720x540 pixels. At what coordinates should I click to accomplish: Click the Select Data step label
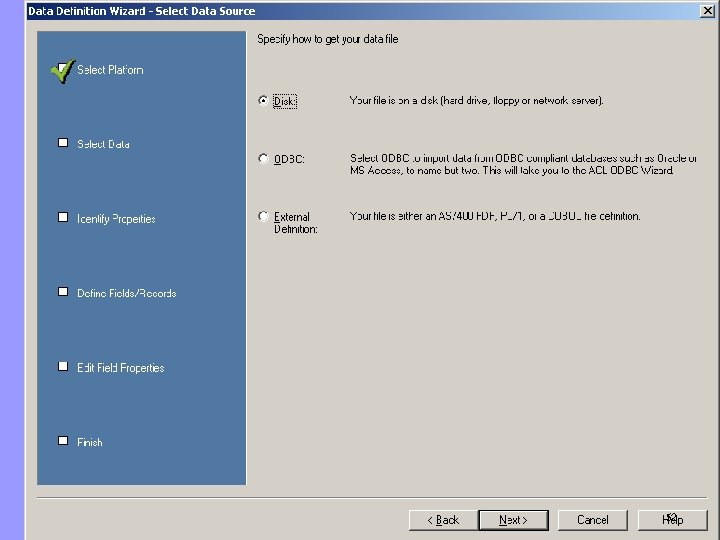click(x=103, y=144)
